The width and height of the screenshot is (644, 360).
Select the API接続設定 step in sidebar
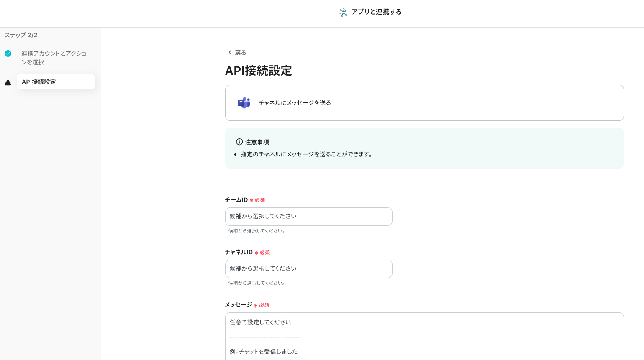click(x=55, y=82)
